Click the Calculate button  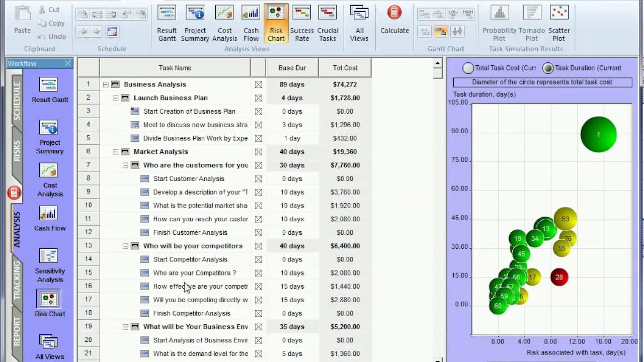point(394,20)
